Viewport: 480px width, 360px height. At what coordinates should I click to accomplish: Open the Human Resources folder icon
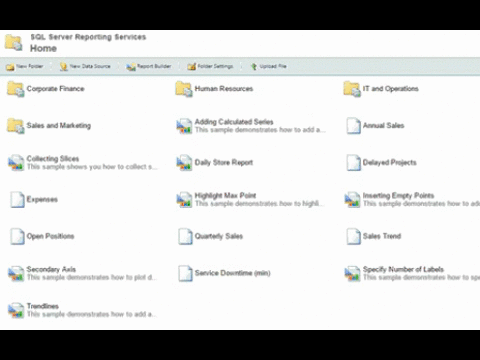(184, 89)
